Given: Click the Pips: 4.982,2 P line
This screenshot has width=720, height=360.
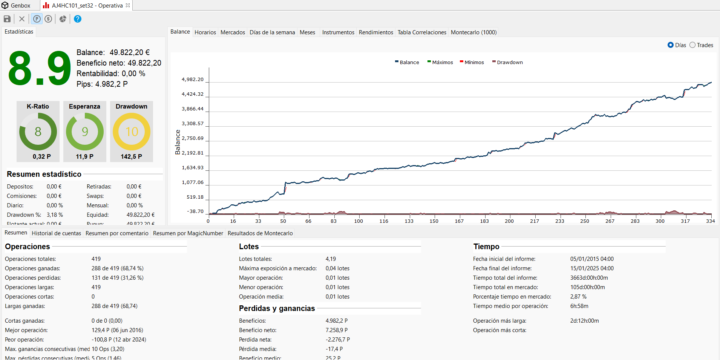Looking at the screenshot, I should tap(102, 84).
